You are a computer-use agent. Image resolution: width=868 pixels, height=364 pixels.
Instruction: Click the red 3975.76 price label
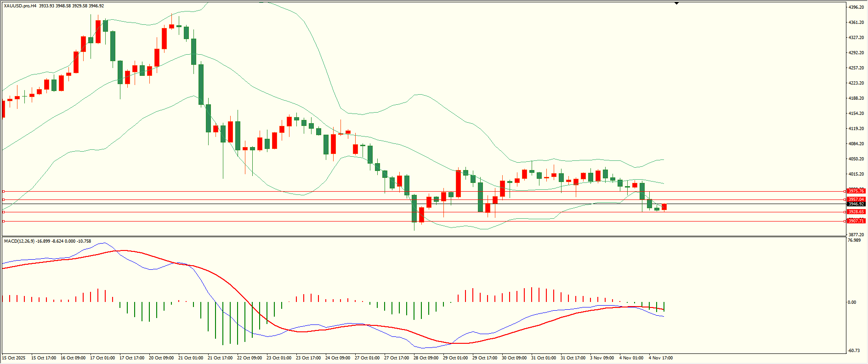click(x=856, y=191)
